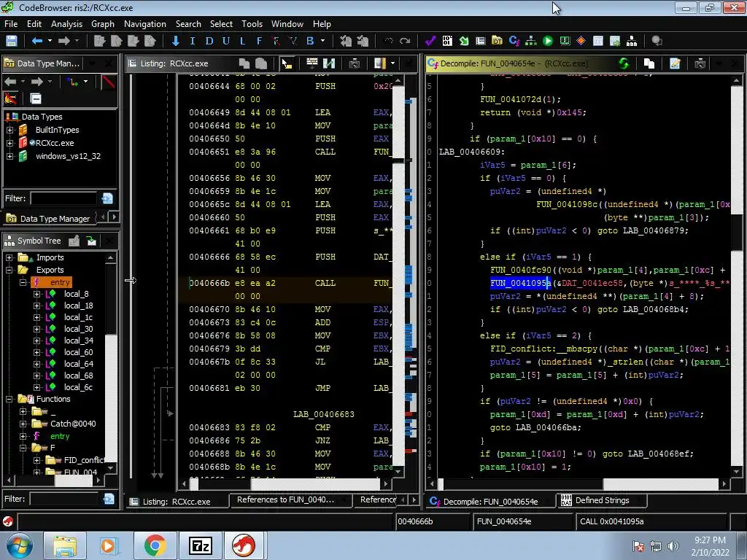The image size is (747, 560).
Task: Click the purple checkmark toolbar icon
Action: coord(430,41)
